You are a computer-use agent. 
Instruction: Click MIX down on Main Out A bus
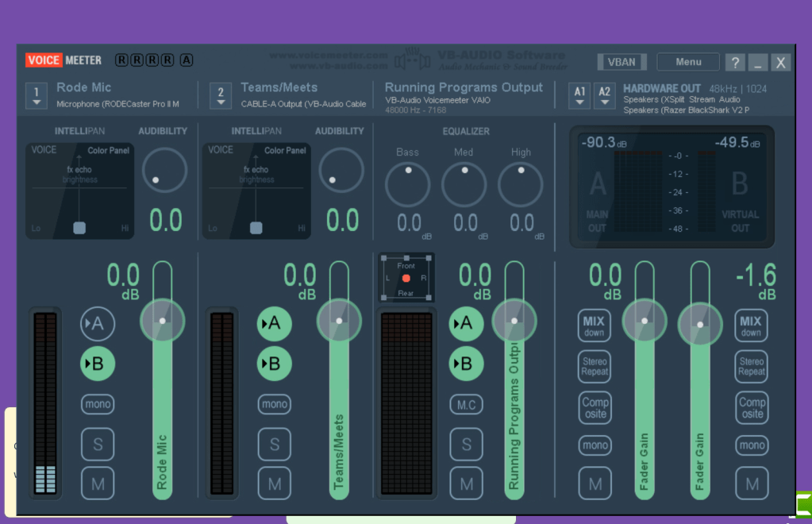pyautogui.click(x=594, y=326)
